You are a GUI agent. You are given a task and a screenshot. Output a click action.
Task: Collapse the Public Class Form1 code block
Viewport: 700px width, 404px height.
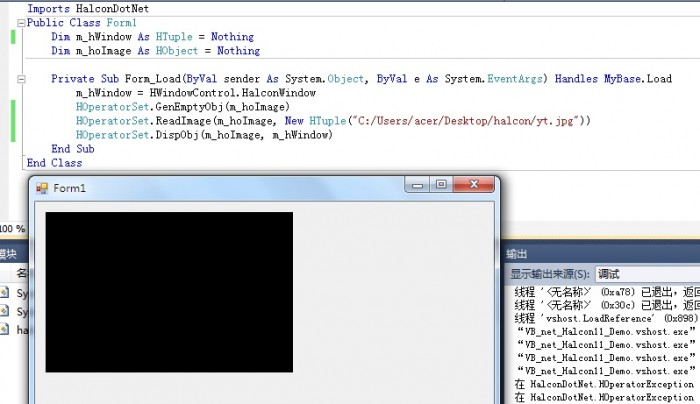click(x=21, y=23)
